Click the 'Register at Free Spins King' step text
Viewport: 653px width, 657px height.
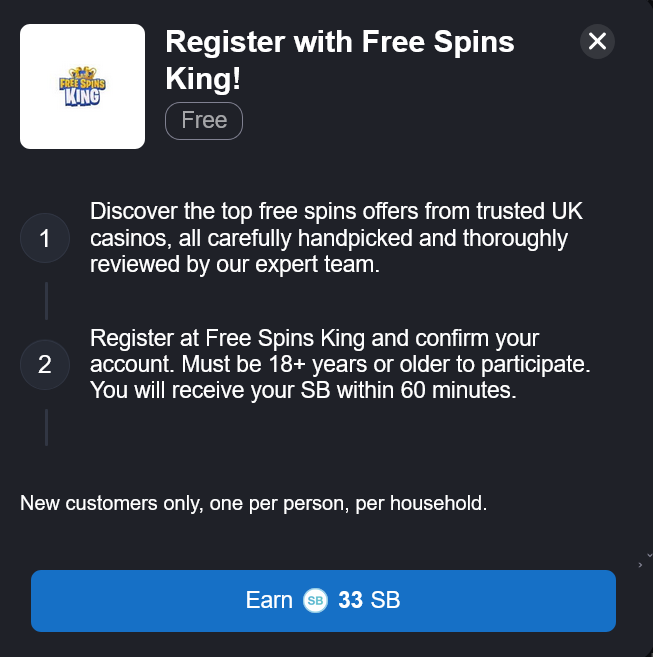click(x=314, y=338)
